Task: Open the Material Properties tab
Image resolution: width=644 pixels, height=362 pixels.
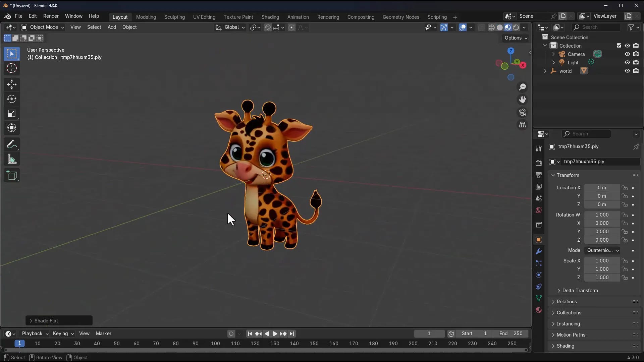Action: point(539,310)
